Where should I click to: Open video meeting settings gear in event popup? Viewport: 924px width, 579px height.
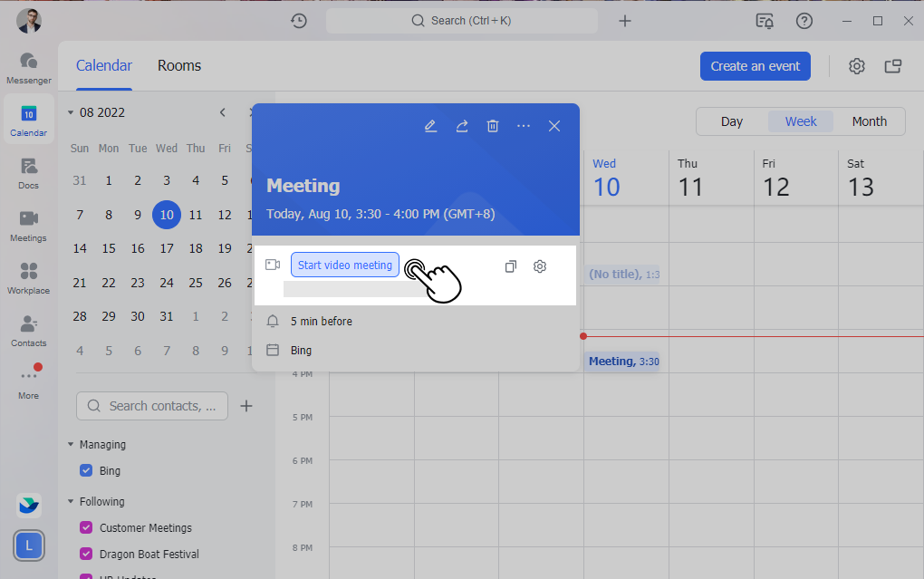[x=540, y=265]
